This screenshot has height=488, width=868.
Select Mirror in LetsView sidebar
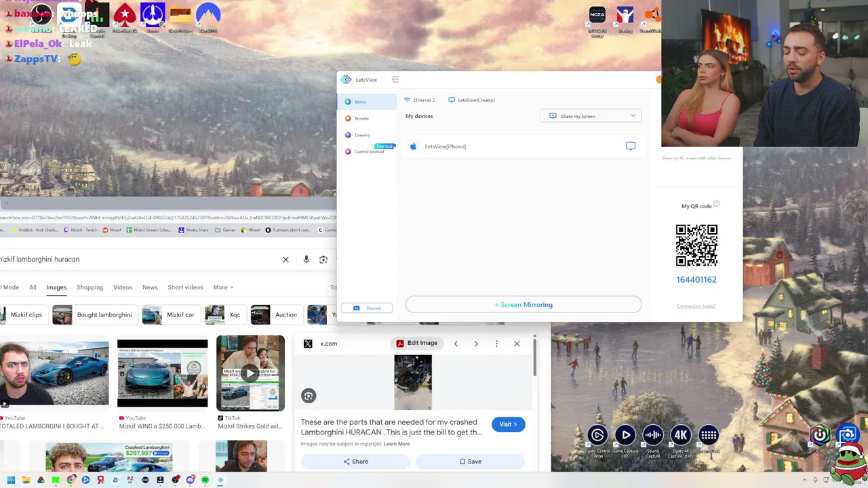pos(366,102)
